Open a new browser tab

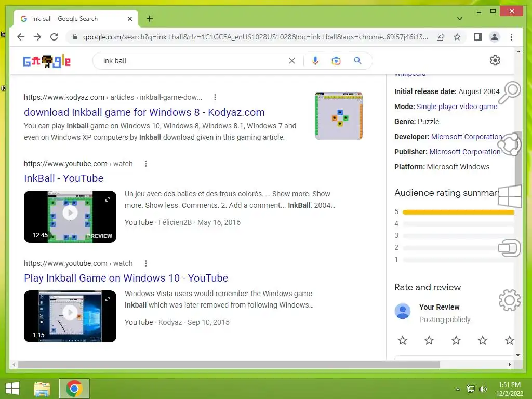pyautogui.click(x=150, y=19)
